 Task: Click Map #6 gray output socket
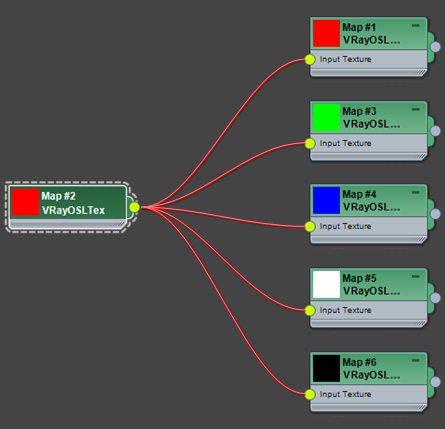(x=435, y=382)
